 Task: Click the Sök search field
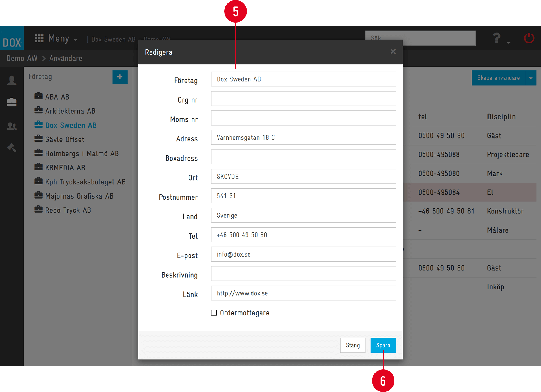point(420,38)
